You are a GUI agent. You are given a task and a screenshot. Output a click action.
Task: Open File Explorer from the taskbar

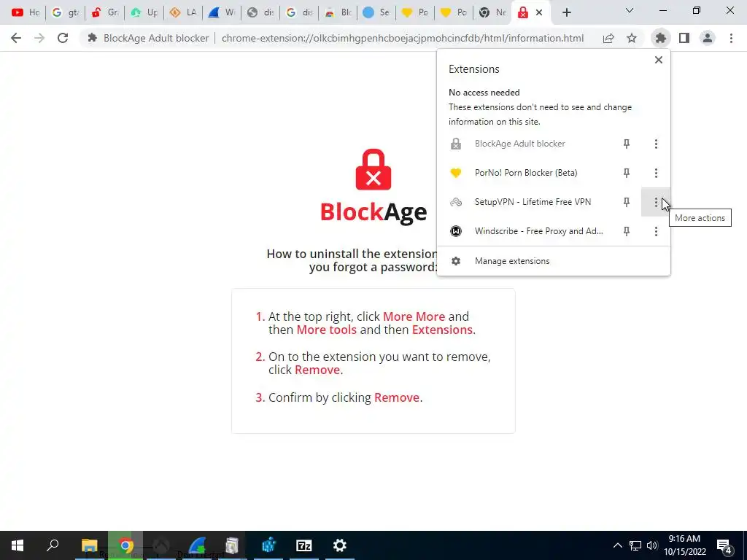pyautogui.click(x=90, y=545)
